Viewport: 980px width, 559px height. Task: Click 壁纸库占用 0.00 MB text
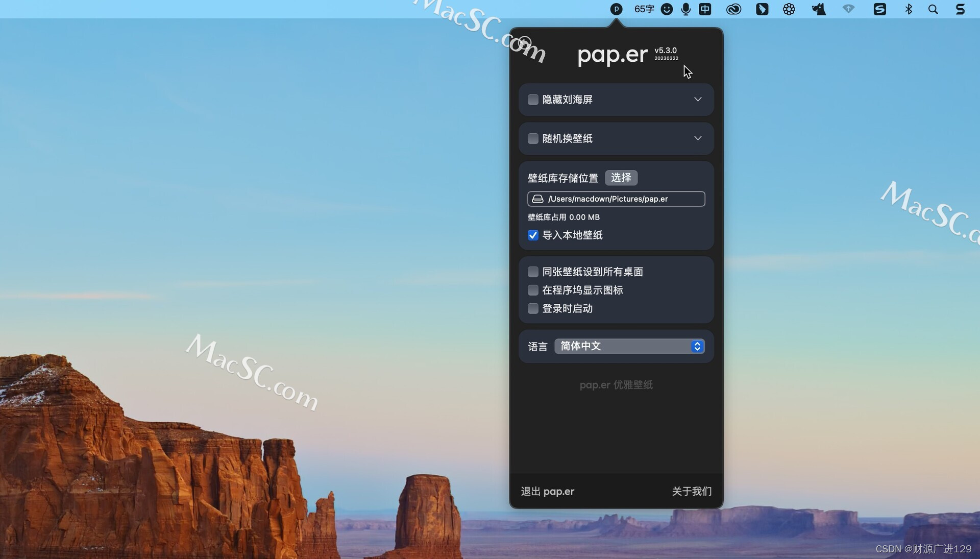pos(563,217)
